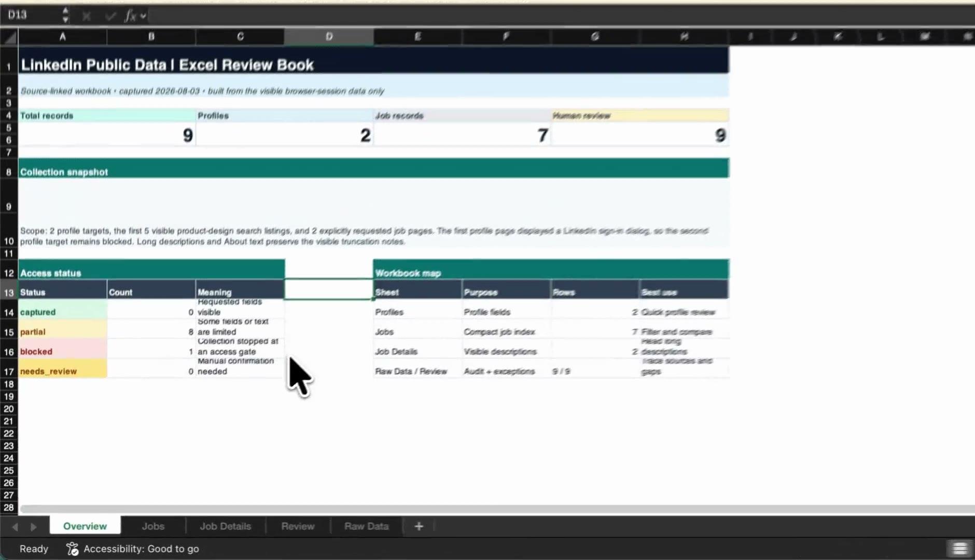Click the 'Profiles' label cell in row 4

pos(284,116)
